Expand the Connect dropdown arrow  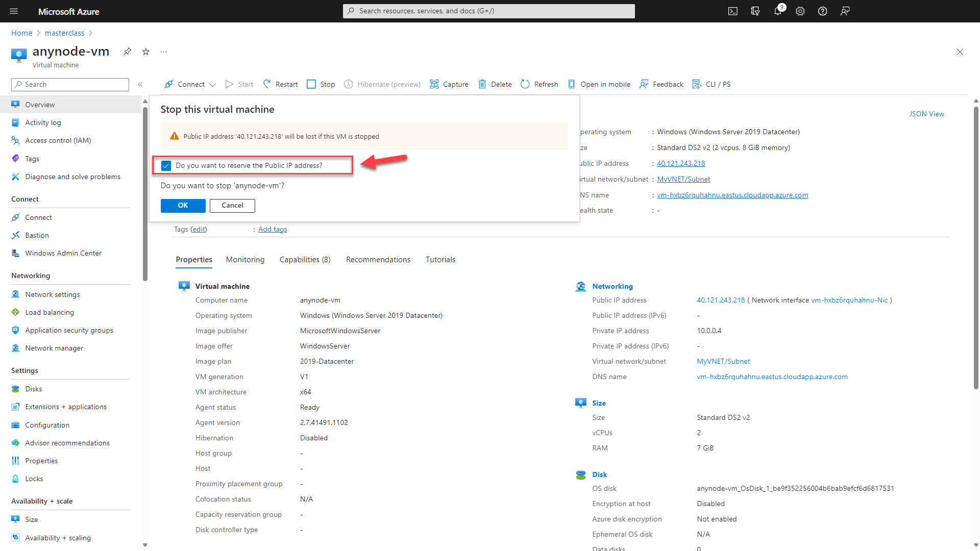click(213, 84)
